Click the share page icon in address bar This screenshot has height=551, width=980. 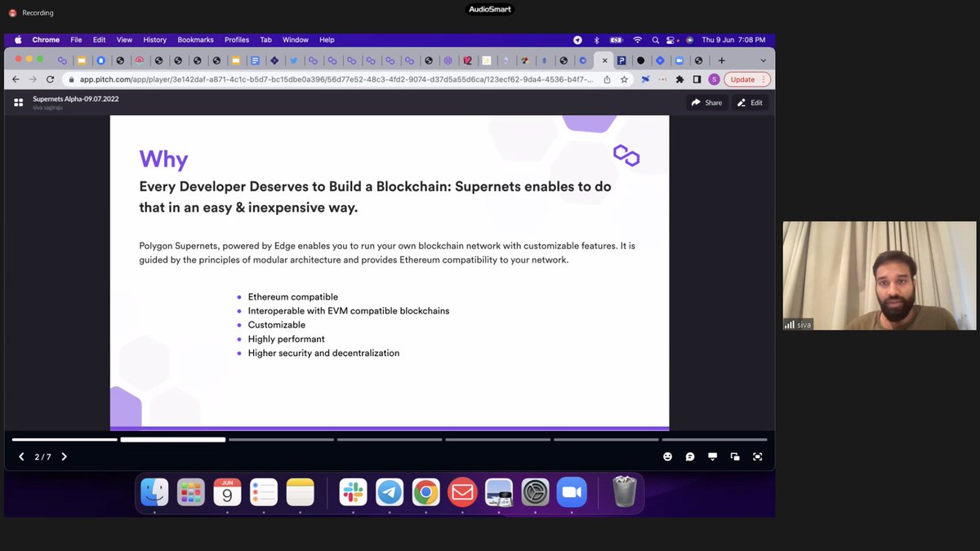click(x=607, y=79)
